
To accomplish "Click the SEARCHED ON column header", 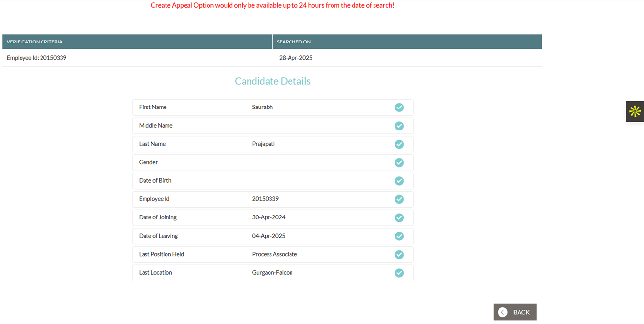I will tap(293, 42).
